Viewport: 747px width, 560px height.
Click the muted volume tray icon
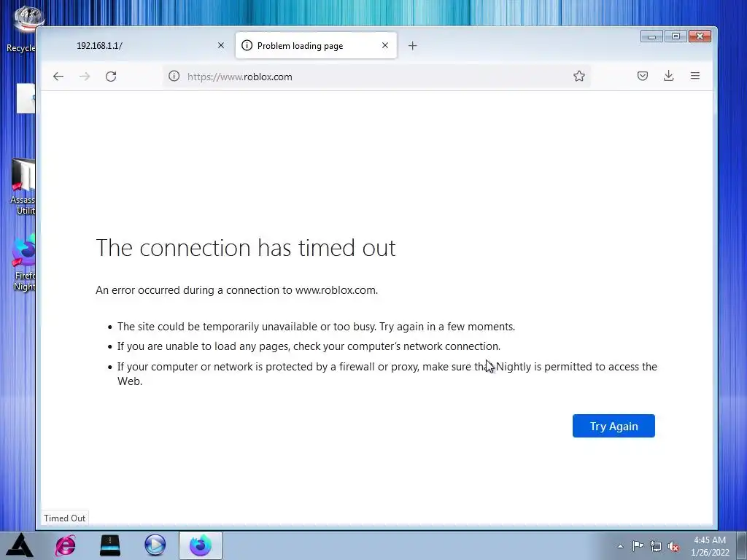pyautogui.click(x=673, y=546)
